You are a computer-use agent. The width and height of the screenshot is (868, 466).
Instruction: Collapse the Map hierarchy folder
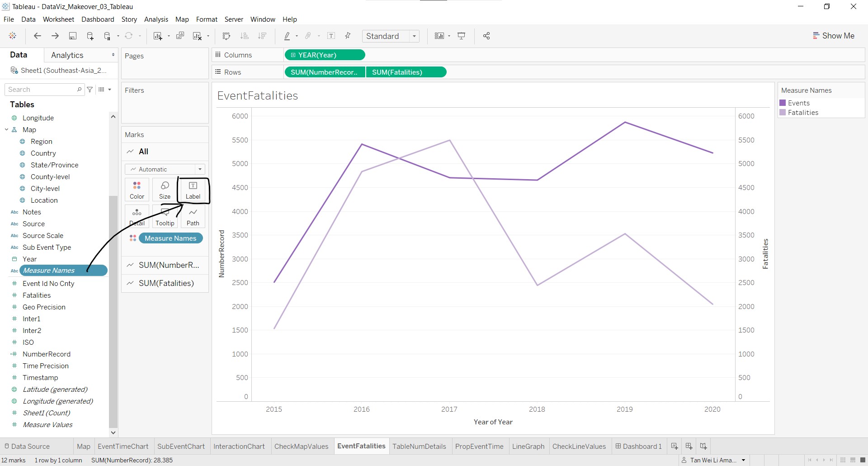[7, 130]
